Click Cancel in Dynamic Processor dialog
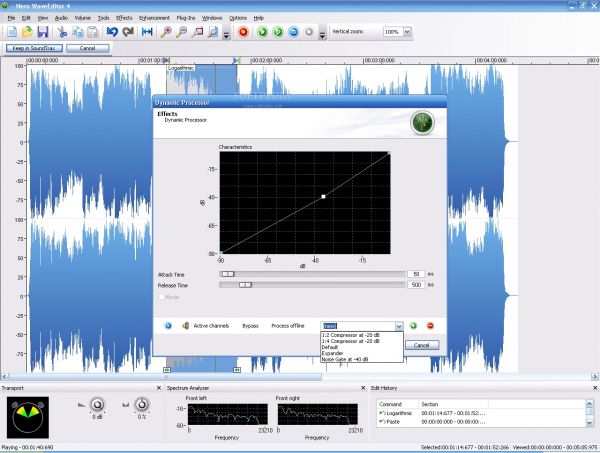The width and height of the screenshot is (600, 453). point(421,345)
